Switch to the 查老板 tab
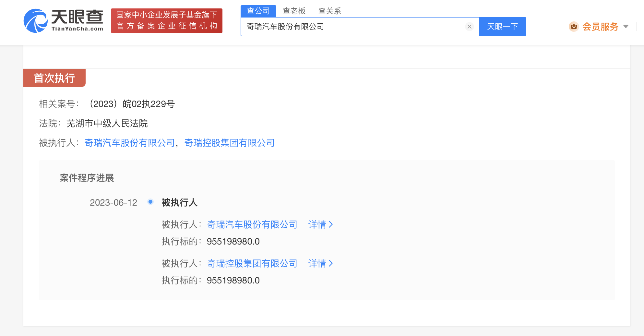This screenshot has width=644, height=336. (294, 11)
